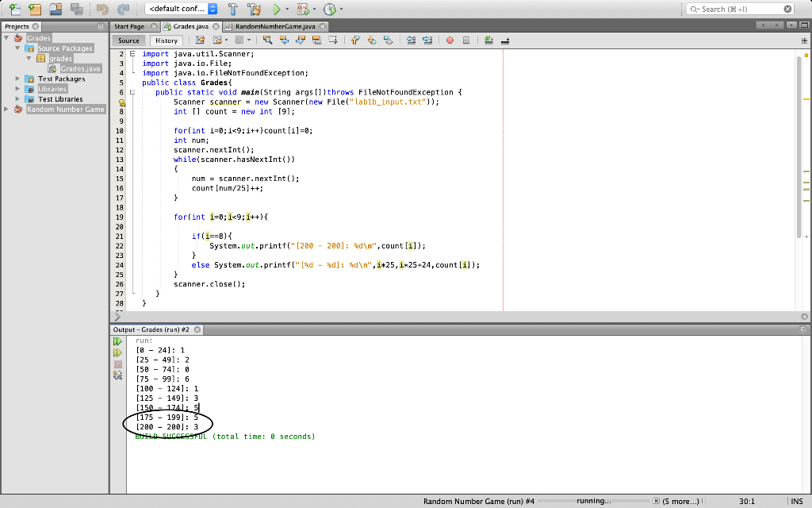Open the Start Page tab
Image resolution: width=812 pixels, height=508 pixels.
(x=129, y=26)
